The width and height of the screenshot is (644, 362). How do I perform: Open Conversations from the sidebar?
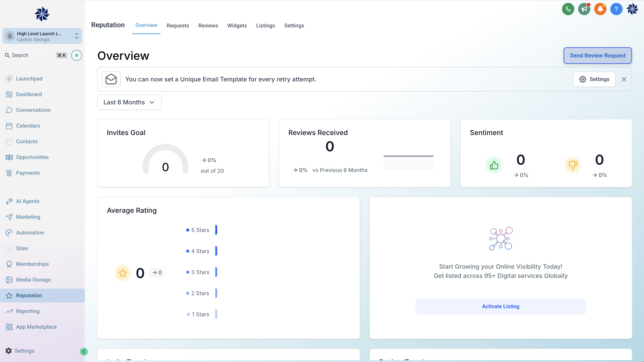[33, 110]
